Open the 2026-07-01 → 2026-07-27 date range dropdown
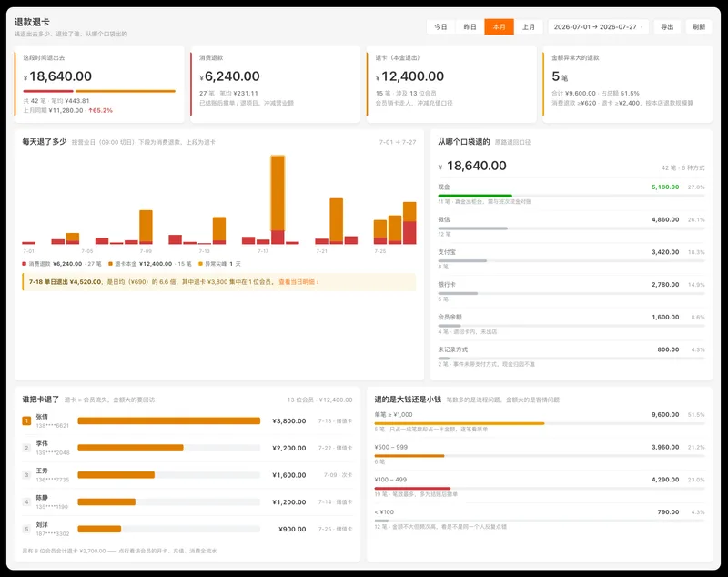728x577 pixels. 599,27
